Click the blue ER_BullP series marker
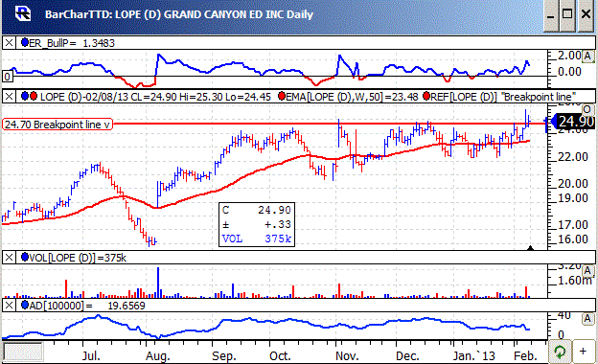Screen dimensions: 598x364 coord(25,43)
